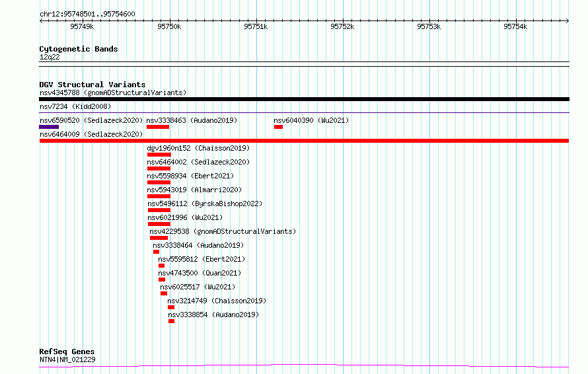Click the left arrow end of ruler
This screenshot has height=374, width=588.
click(41, 21)
